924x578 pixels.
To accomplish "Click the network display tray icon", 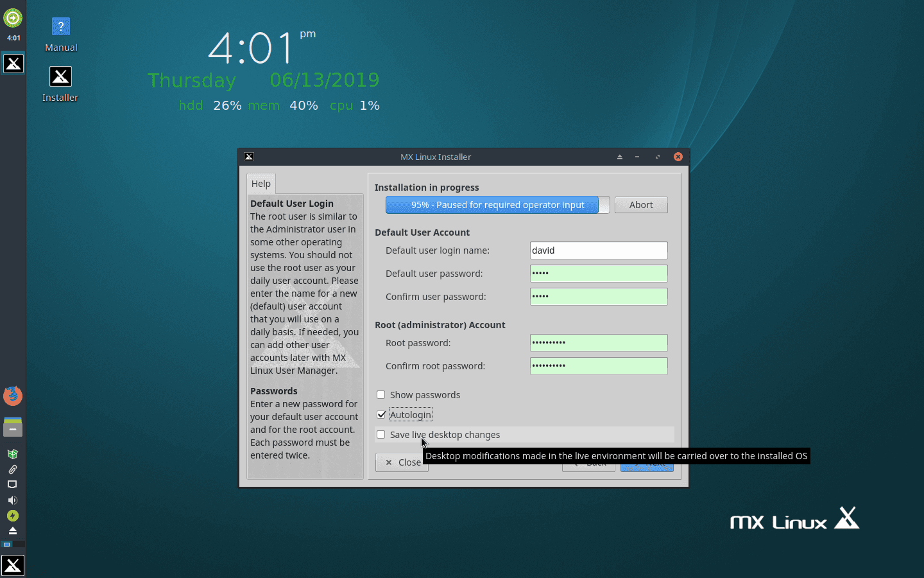I will pos(12,485).
